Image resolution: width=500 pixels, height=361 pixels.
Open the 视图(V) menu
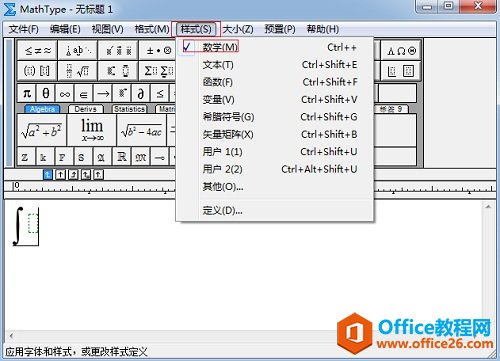coord(107,29)
